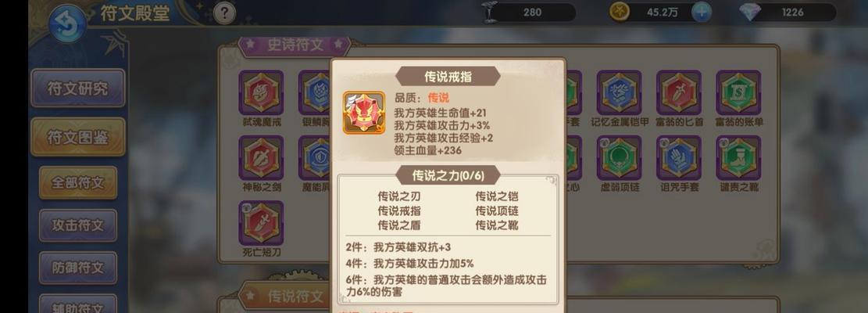Select the 记忆金属铠甲 rune icon
868x313 pixels.
pyautogui.click(x=619, y=92)
